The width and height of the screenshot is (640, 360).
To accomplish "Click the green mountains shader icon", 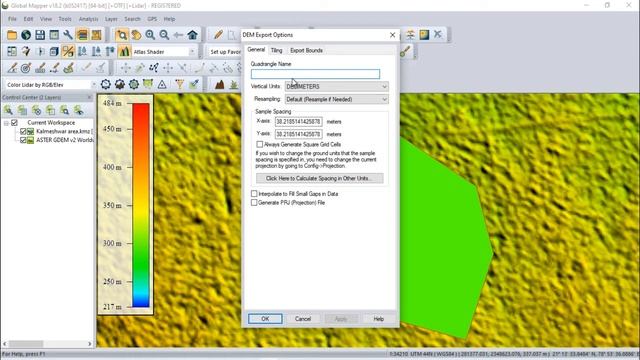I will point(124,51).
